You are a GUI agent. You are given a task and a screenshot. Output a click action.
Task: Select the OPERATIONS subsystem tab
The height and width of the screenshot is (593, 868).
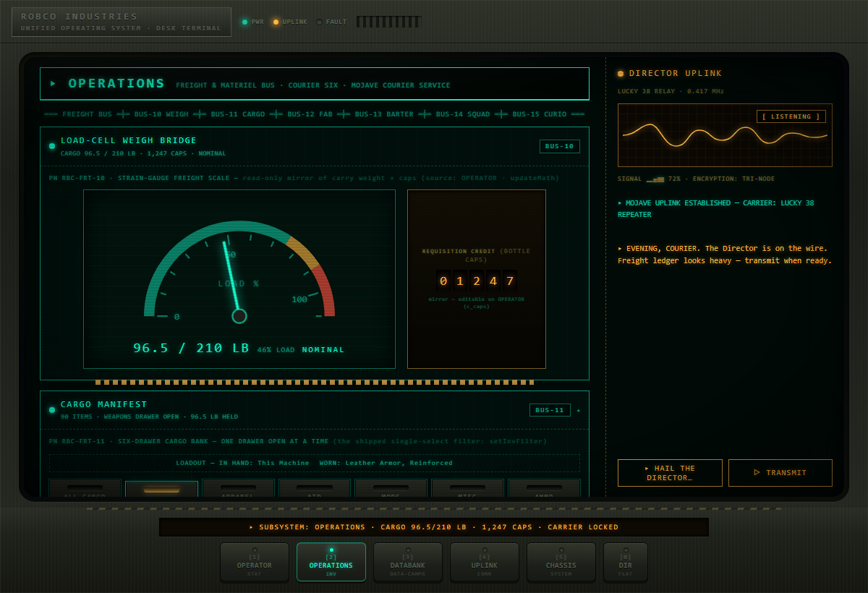click(x=331, y=562)
